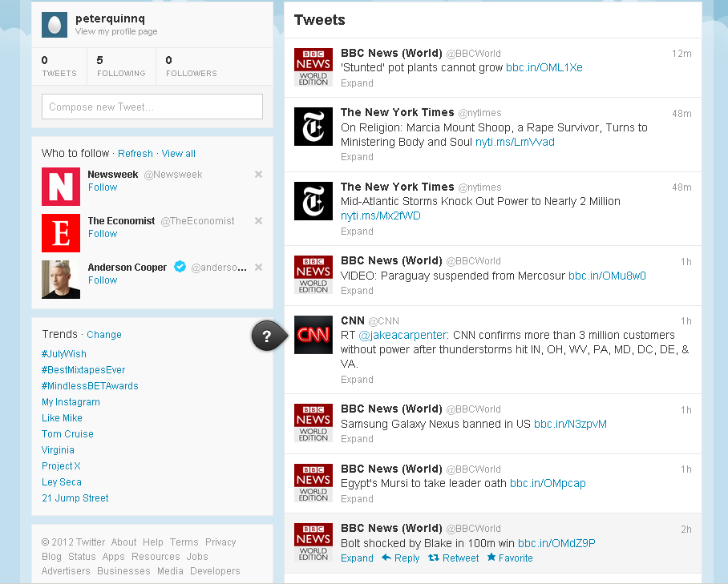
Task: Open BBC avatar on Bolt shocked tweet
Action: click(x=313, y=542)
